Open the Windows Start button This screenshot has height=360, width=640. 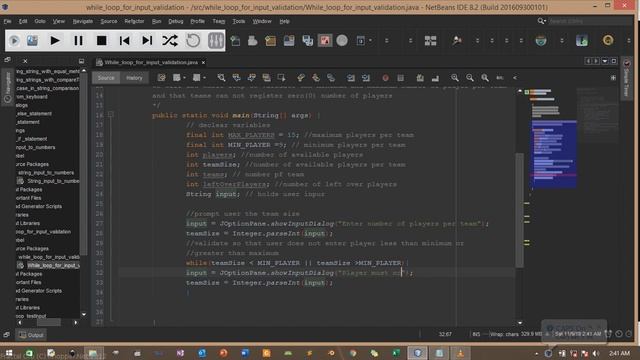point(9,353)
